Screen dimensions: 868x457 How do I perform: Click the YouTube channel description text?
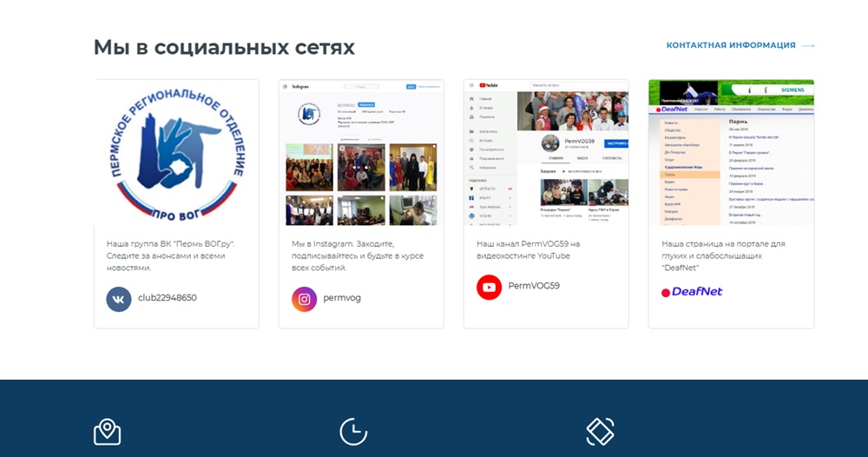528,250
